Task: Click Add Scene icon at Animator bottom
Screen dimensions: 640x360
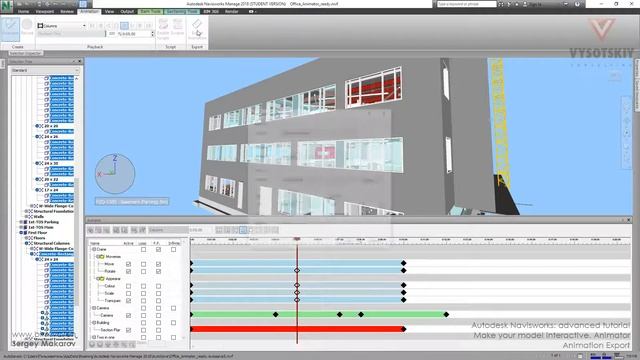Action: 92,344
